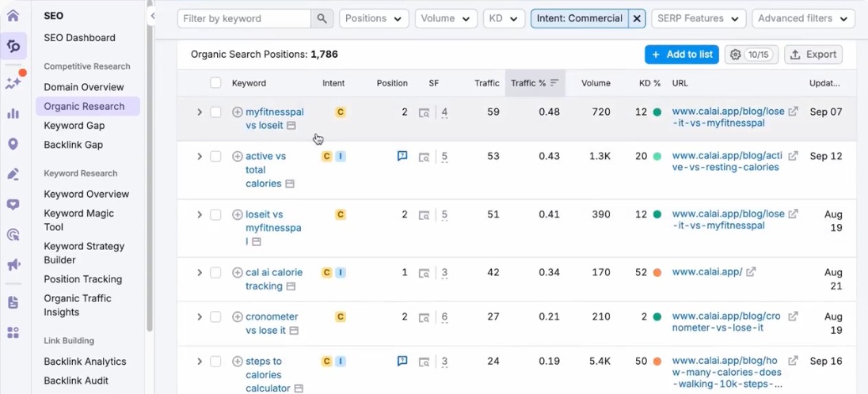The image size is (868, 394).
Task: Open Backlink Analytics from sidebar
Action: tap(85, 362)
